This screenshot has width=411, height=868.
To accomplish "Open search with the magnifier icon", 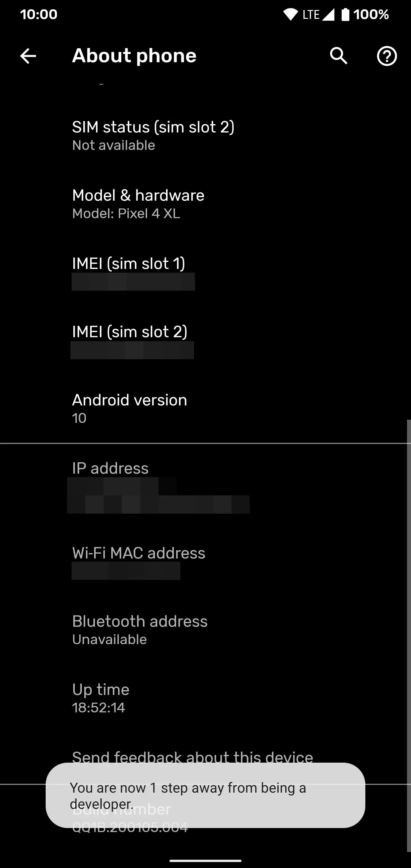I will [x=339, y=56].
